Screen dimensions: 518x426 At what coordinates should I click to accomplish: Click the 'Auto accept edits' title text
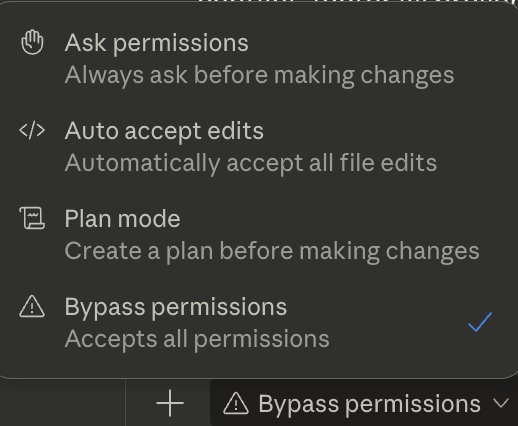[x=164, y=131]
